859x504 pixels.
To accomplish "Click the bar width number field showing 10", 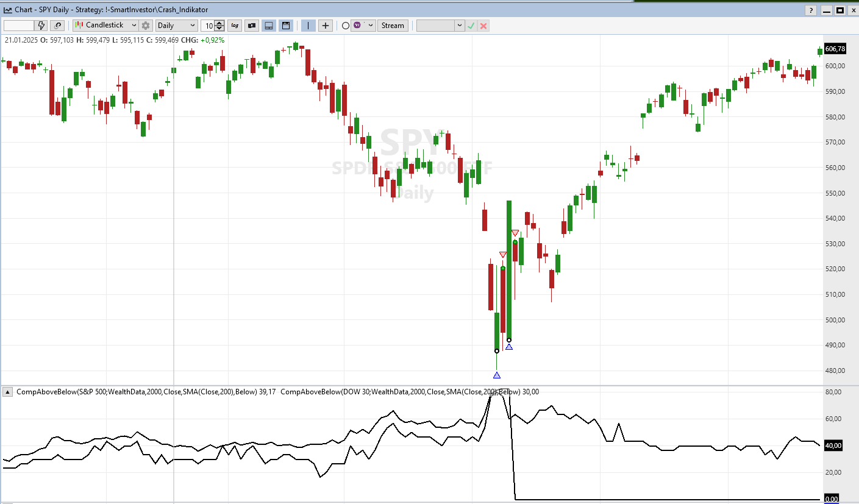I will coord(209,26).
